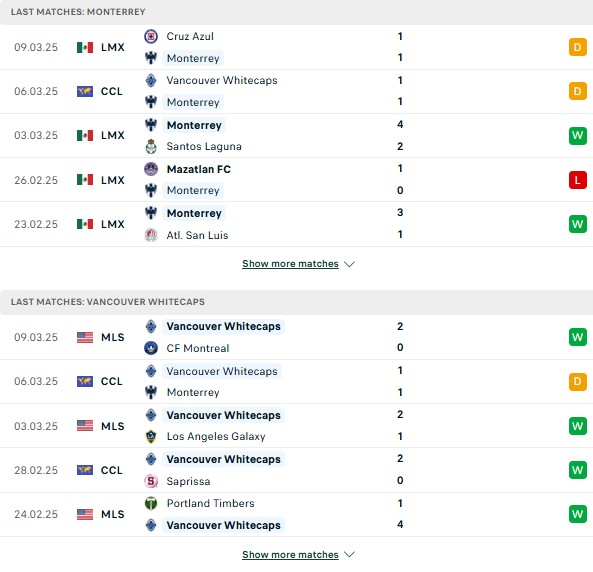The image size is (593, 572).
Task: Open the Mazatlan FC team name link
Action: [199, 169]
